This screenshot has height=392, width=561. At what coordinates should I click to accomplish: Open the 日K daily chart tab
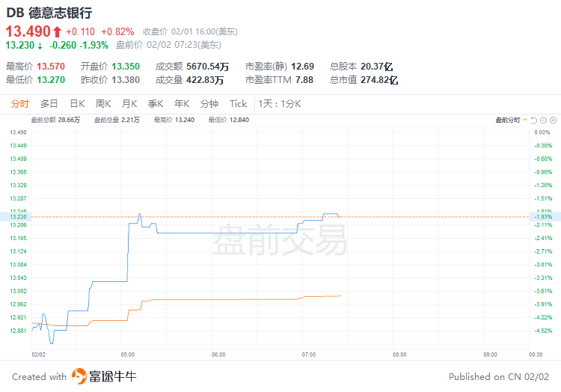click(x=77, y=104)
